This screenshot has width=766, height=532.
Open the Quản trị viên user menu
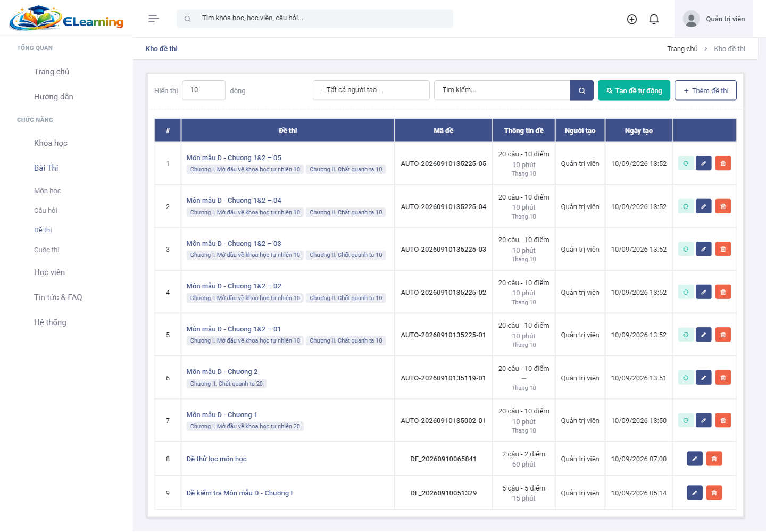click(714, 19)
